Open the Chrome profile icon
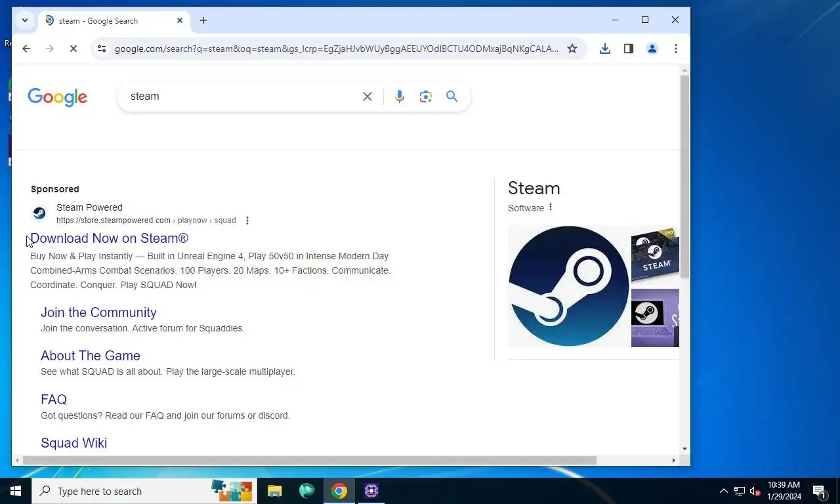840x504 pixels. (652, 49)
